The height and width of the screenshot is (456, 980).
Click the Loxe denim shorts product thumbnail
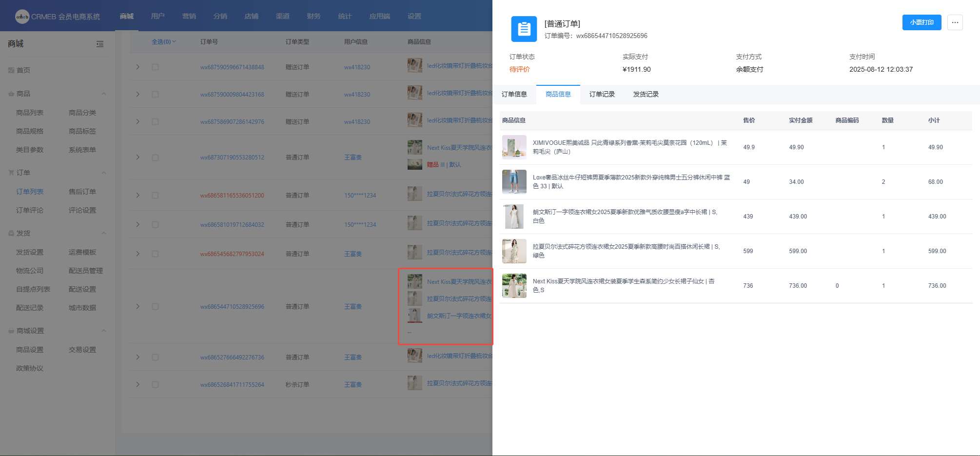[514, 182]
